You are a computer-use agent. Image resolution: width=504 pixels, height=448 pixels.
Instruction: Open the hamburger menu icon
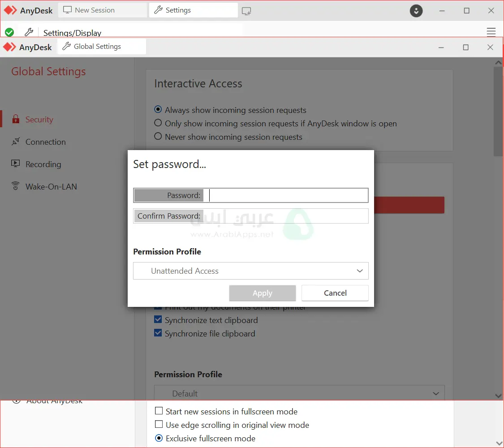491,32
